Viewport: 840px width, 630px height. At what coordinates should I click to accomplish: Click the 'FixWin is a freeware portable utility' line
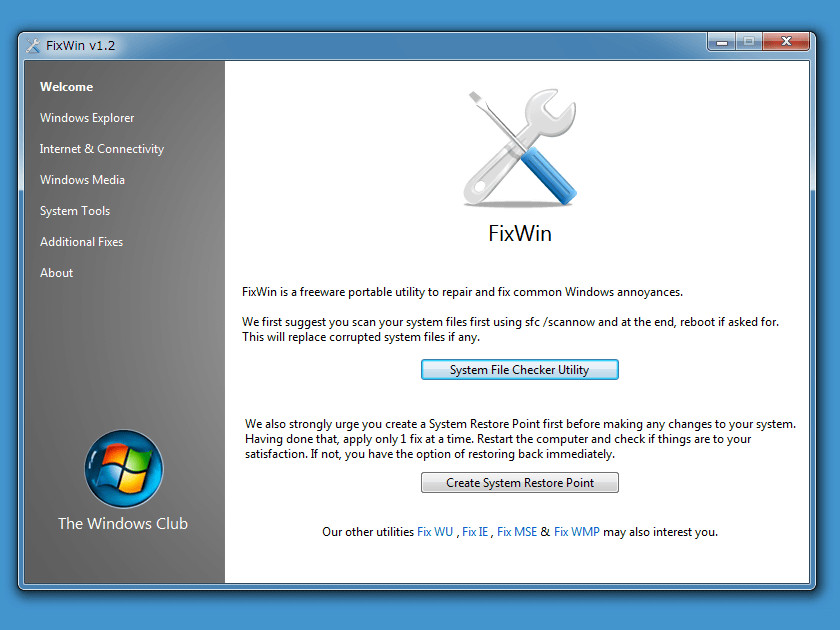point(462,292)
